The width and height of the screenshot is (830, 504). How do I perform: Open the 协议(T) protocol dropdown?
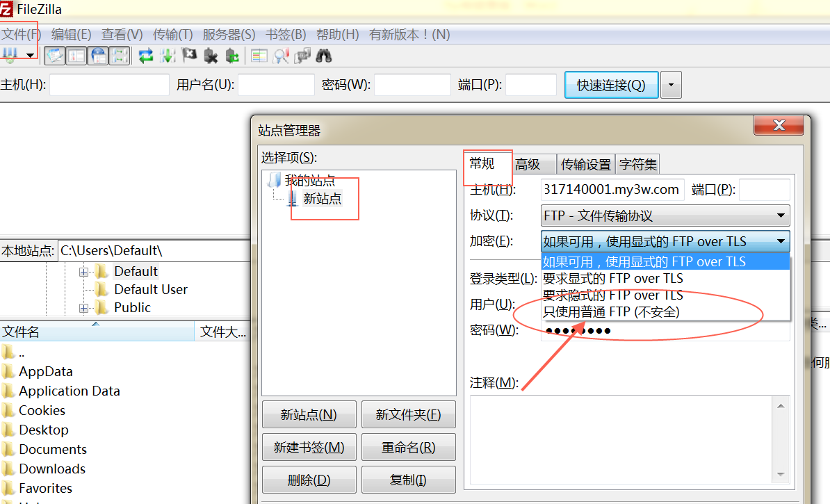[x=665, y=216]
